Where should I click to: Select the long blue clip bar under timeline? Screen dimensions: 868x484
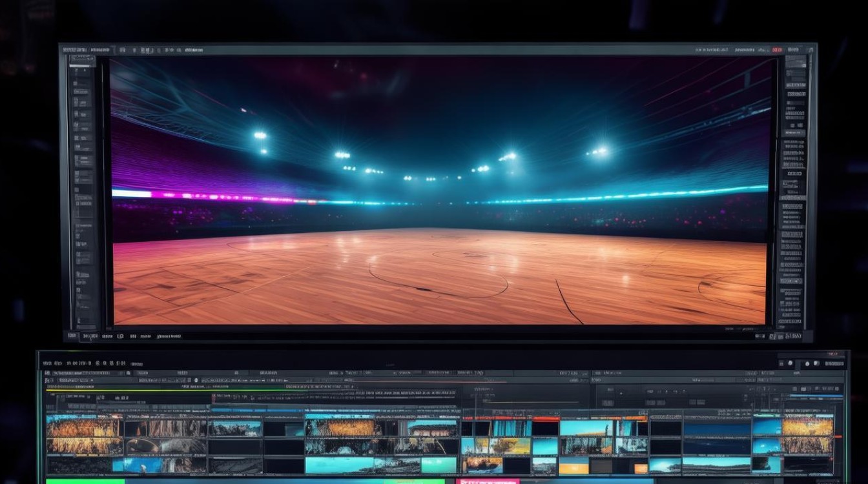[x=285, y=481]
